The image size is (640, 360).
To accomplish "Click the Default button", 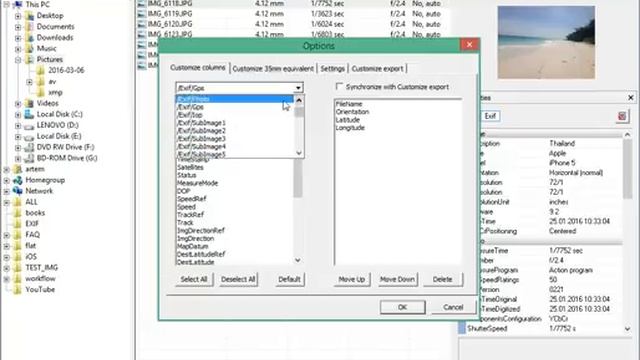I will pyautogui.click(x=289, y=280).
